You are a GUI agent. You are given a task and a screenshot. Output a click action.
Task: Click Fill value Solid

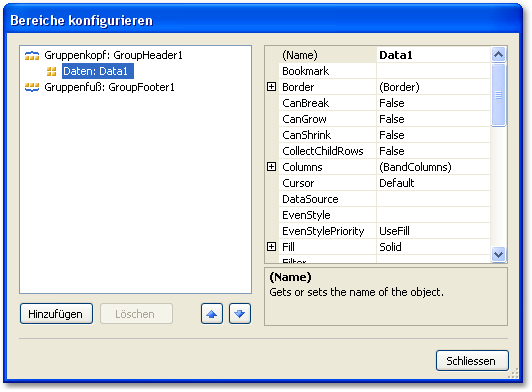pyautogui.click(x=433, y=247)
